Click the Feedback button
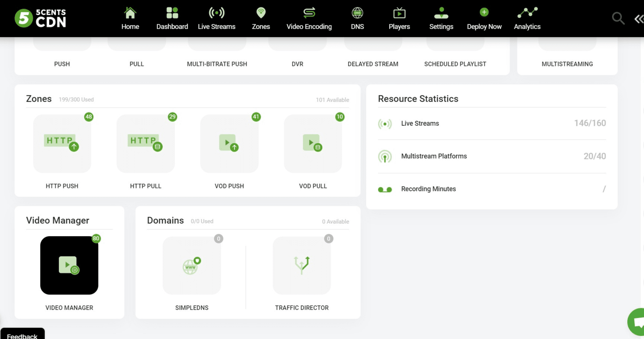Image resolution: width=644 pixels, height=339 pixels. (x=22, y=334)
